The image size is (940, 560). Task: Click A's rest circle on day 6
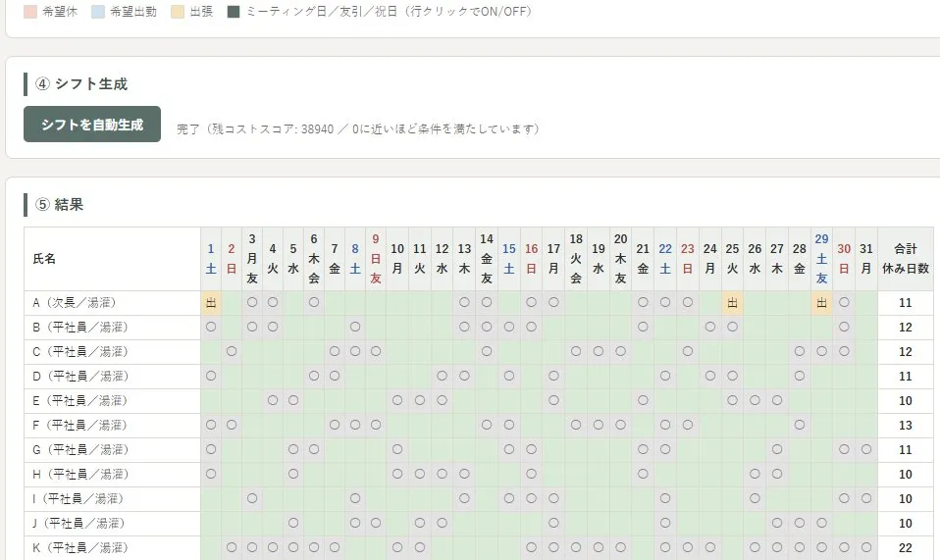point(314,302)
